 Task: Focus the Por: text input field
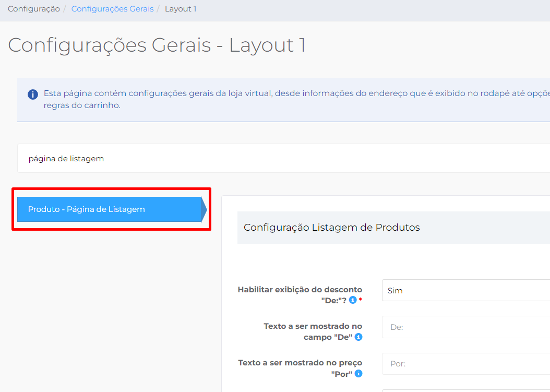click(466, 364)
